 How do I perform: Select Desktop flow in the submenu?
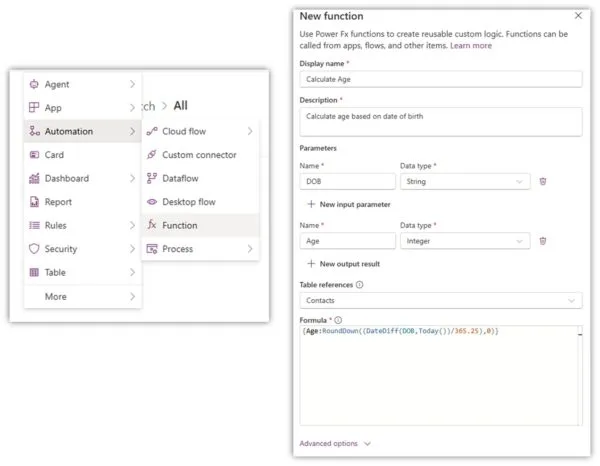tap(201, 202)
